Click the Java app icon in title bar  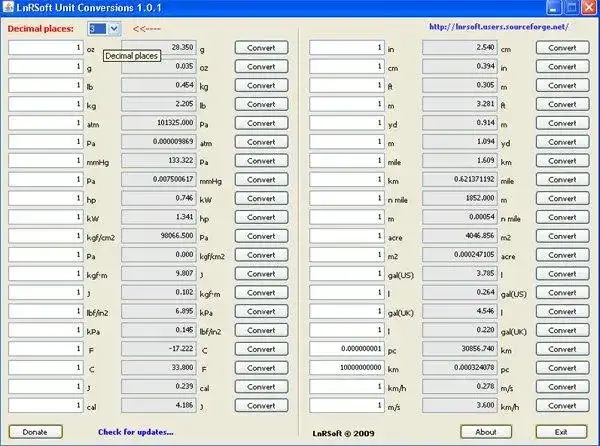click(x=8, y=8)
